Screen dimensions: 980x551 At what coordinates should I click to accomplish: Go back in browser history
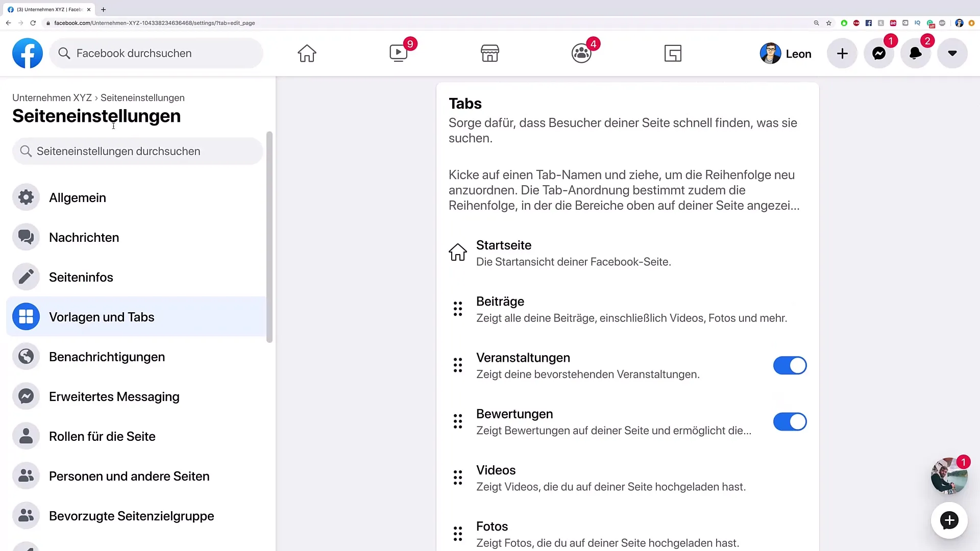(x=8, y=23)
